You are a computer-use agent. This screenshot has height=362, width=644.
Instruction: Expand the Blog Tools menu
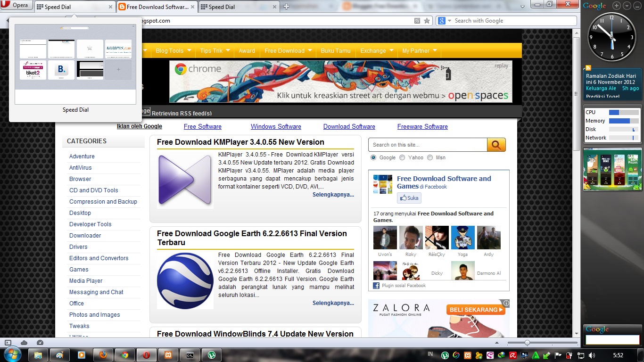173,51
